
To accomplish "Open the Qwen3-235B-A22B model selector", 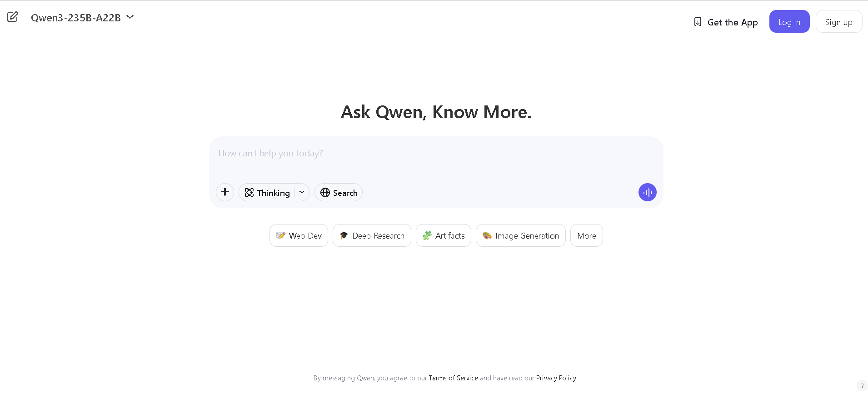I will coord(82,17).
